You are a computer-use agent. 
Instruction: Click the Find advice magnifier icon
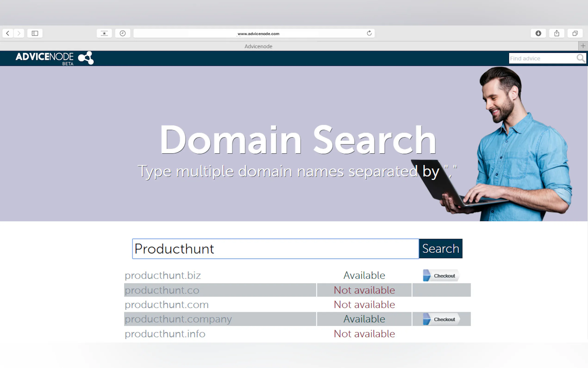point(581,58)
